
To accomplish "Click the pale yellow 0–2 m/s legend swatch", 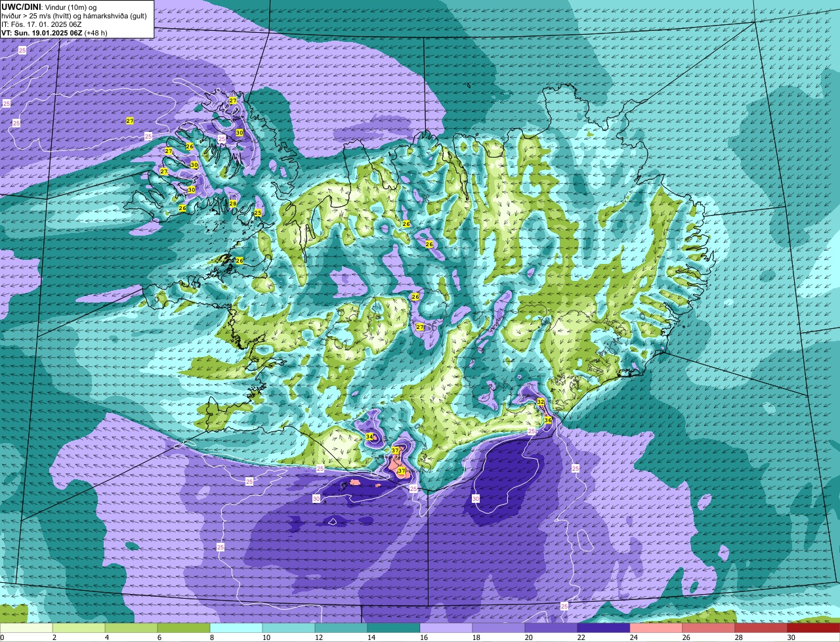I will [26, 628].
